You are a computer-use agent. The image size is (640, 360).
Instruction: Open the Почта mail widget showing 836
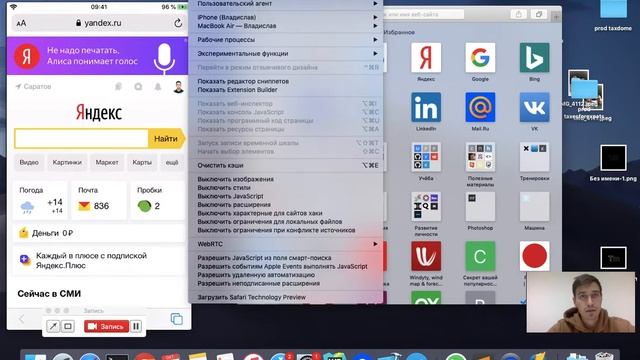pyautogui.click(x=99, y=201)
